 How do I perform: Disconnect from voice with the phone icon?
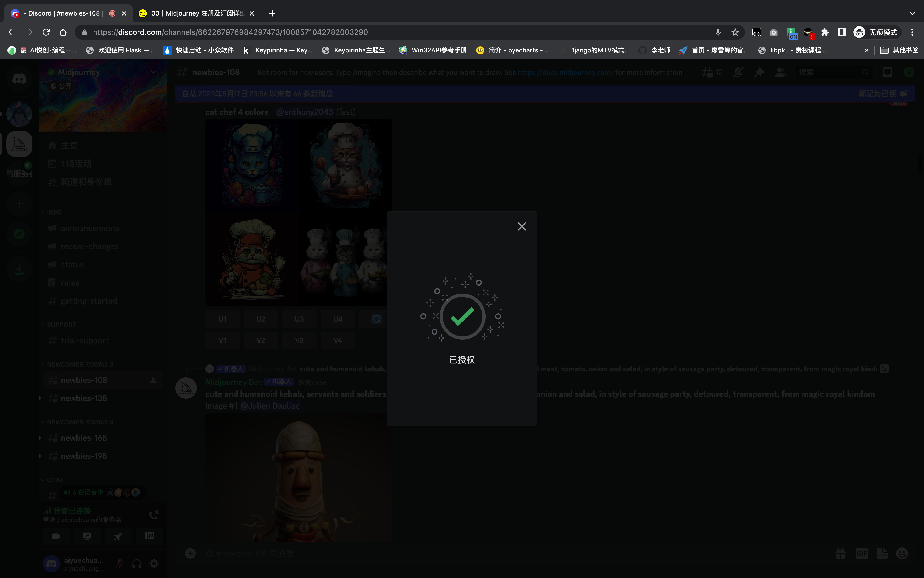[154, 515]
